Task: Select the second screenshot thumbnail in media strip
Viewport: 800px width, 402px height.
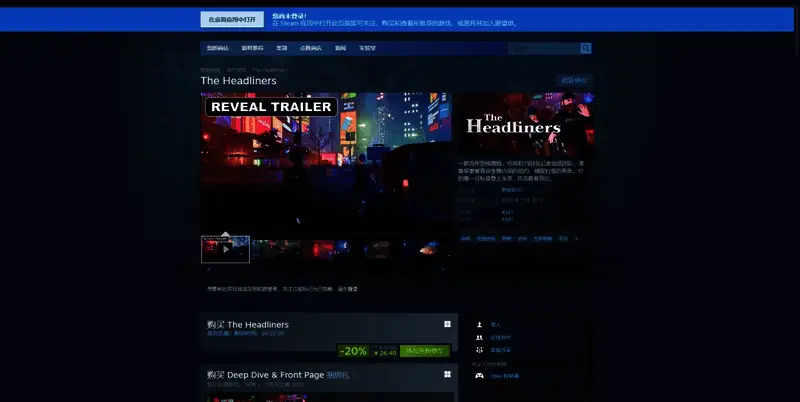Action: 276,249
